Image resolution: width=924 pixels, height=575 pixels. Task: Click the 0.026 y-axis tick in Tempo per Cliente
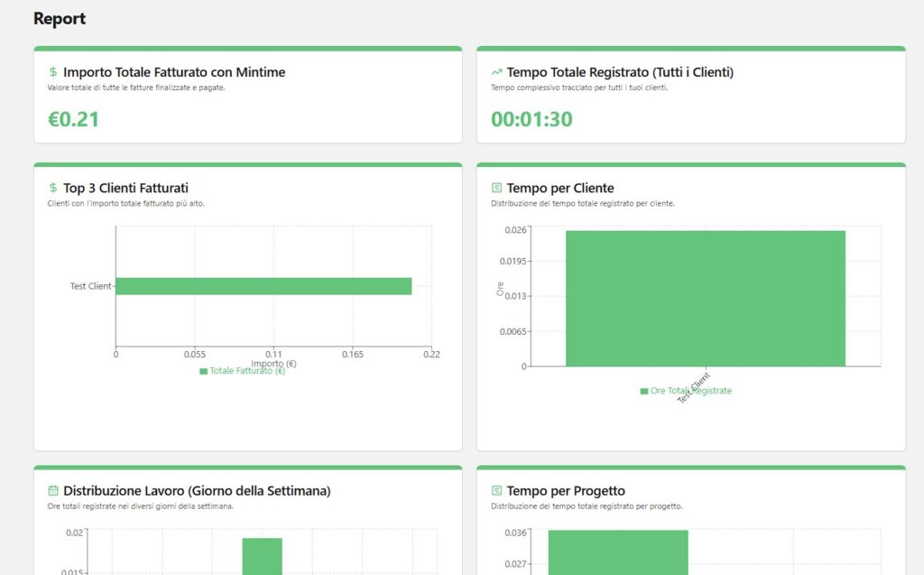point(515,230)
